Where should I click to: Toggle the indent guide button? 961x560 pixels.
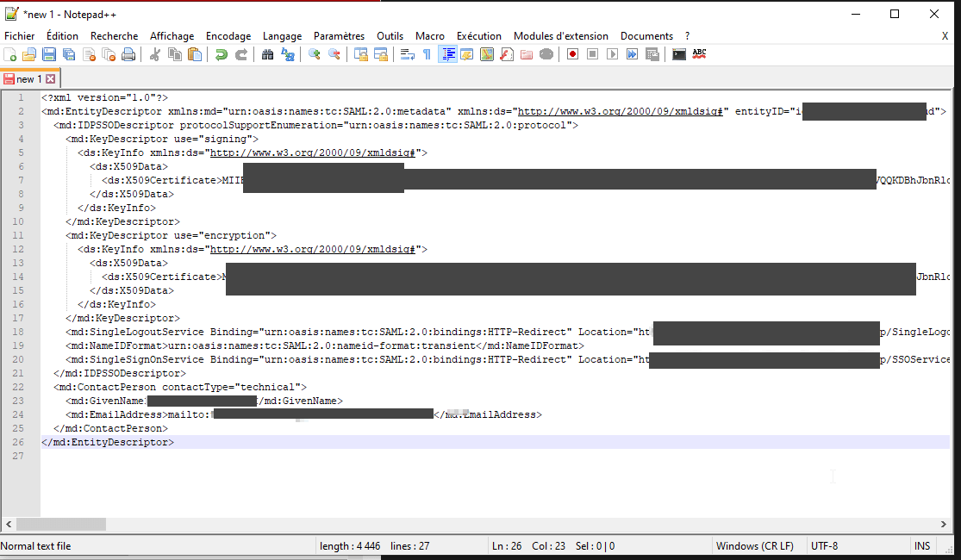coord(448,54)
